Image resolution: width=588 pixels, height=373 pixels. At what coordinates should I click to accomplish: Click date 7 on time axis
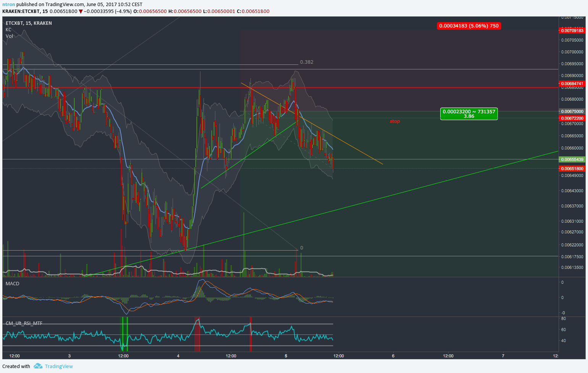503,356
